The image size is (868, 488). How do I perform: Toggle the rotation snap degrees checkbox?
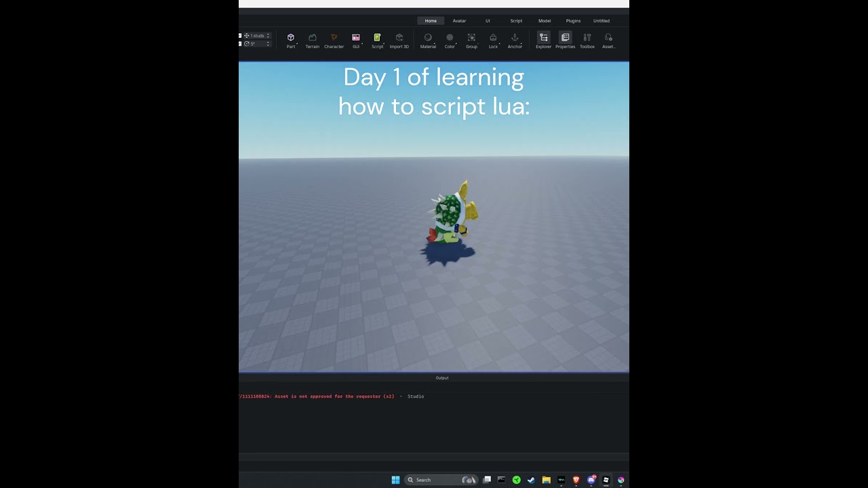(240, 44)
